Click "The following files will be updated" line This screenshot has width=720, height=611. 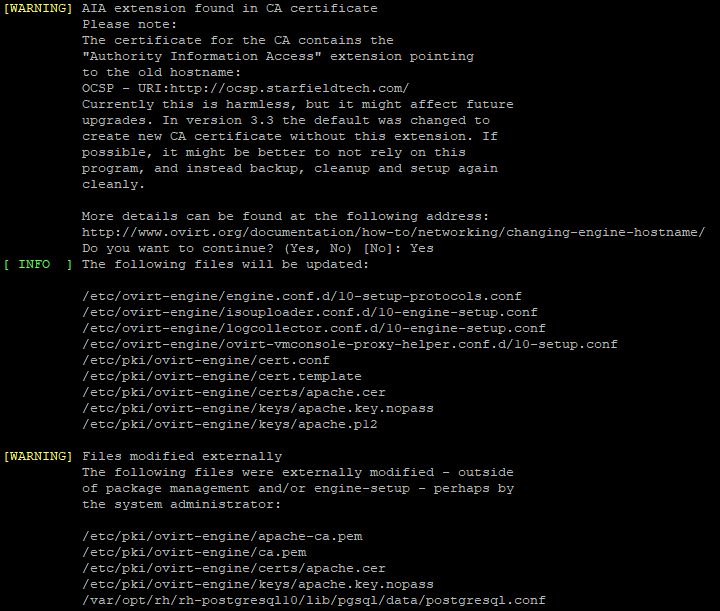click(226, 264)
